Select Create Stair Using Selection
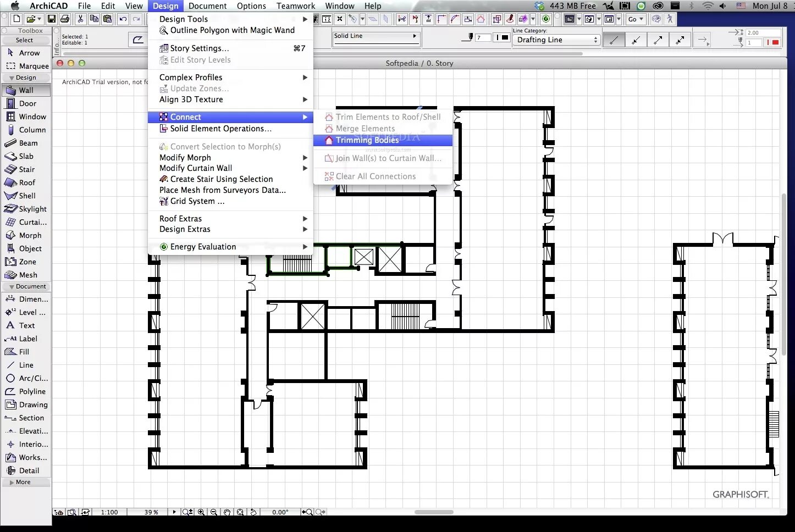The image size is (795, 532). coord(230,179)
